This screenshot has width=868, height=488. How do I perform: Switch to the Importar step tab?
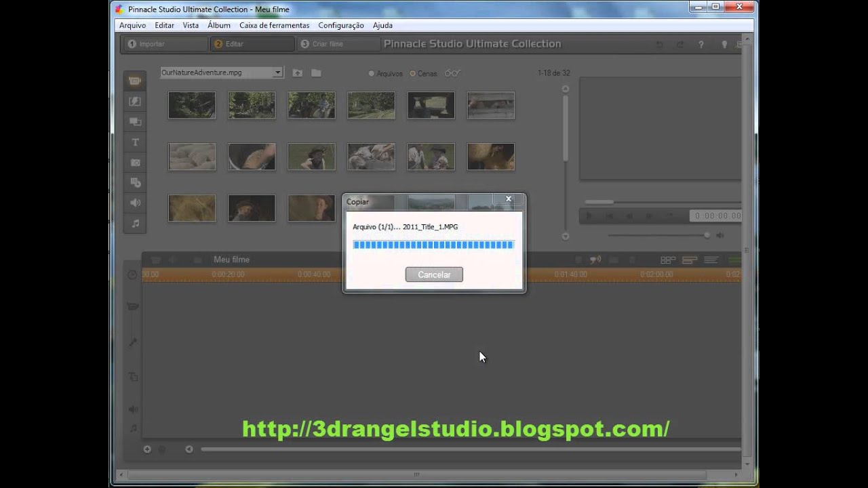coord(165,44)
